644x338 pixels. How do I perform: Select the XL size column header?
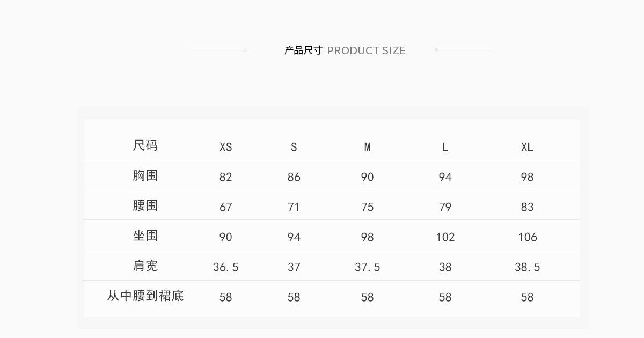[x=527, y=147]
